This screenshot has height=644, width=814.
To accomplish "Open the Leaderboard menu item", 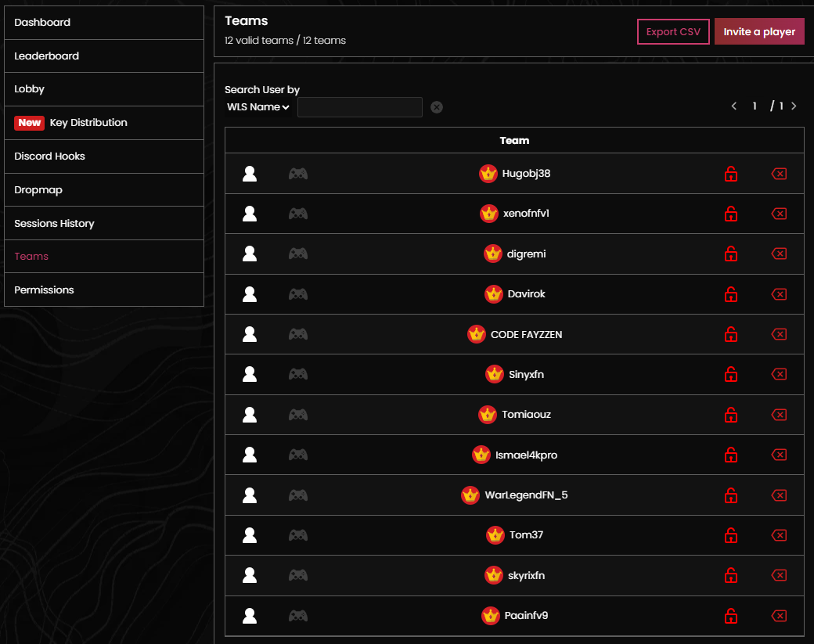I will click(x=104, y=56).
